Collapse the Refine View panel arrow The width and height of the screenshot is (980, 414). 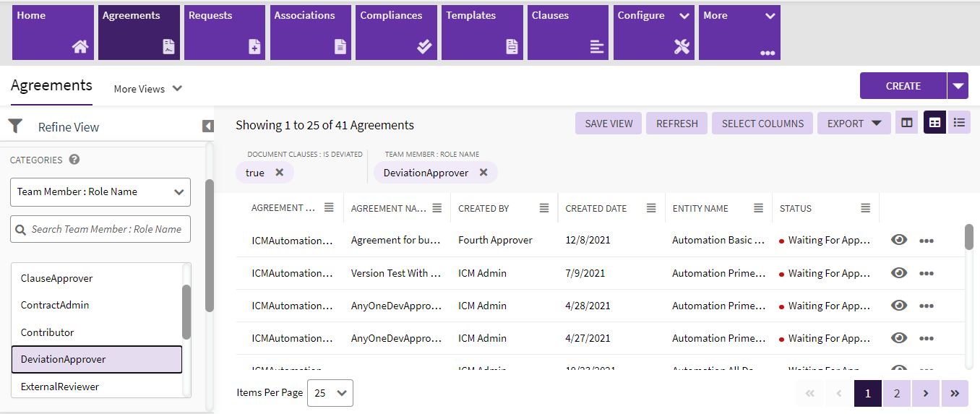coord(208,126)
